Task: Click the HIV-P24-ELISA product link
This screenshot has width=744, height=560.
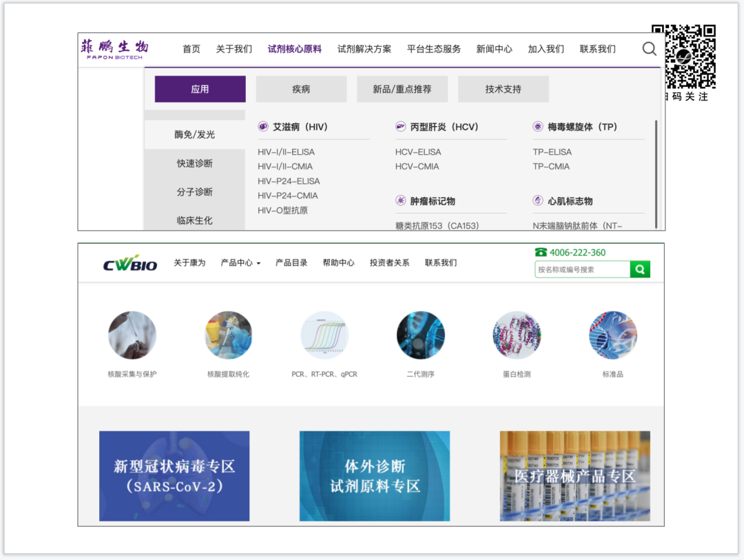Action: [x=289, y=181]
